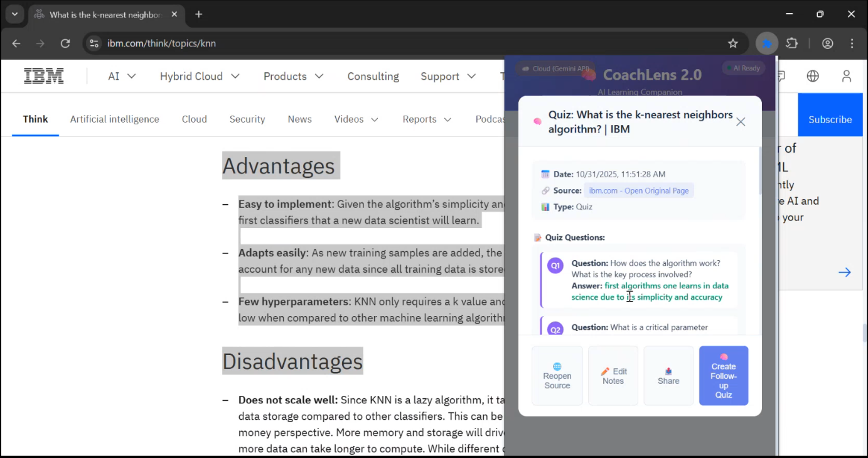Open the Products navigation dropdown
This screenshot has height=458, width=868.
pos(293,76)
